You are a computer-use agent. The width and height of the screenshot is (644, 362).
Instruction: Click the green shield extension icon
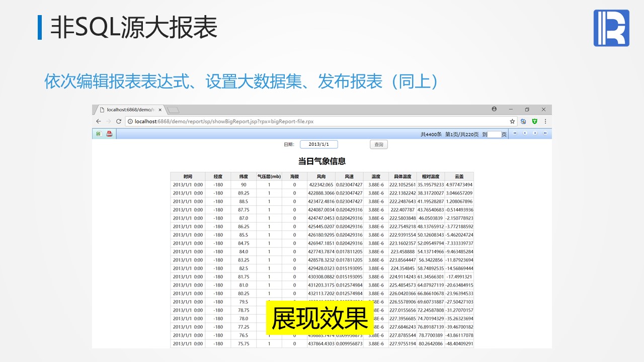click(x=534, y=121)
